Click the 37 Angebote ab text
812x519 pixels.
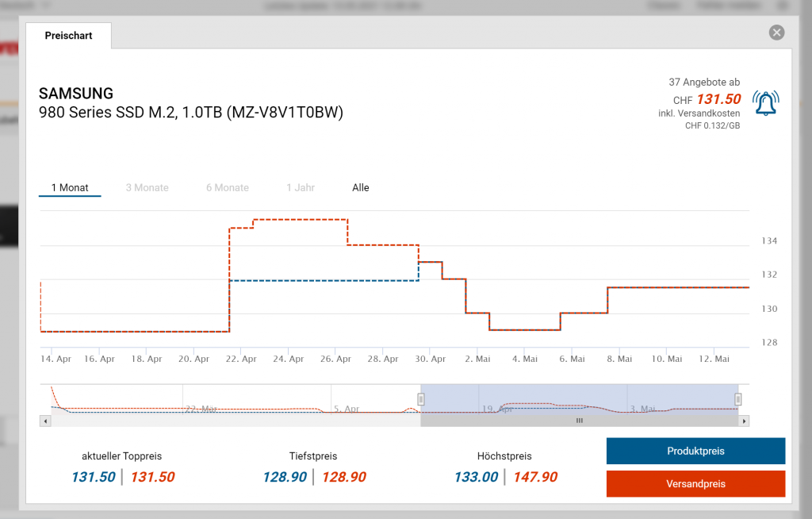tap(704, 82)
